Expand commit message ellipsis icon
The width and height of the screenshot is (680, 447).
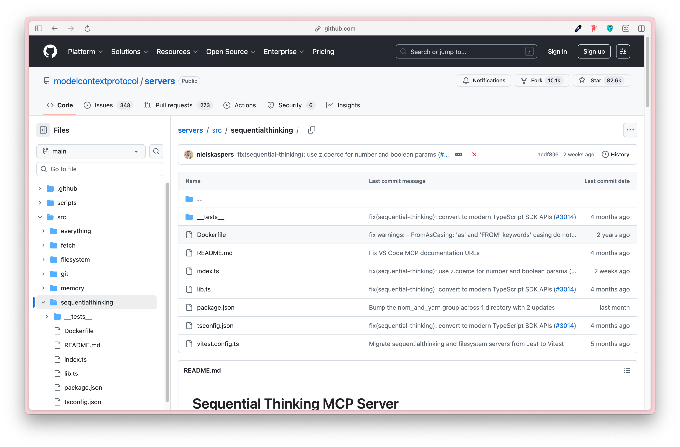click(x=458, y=154)
